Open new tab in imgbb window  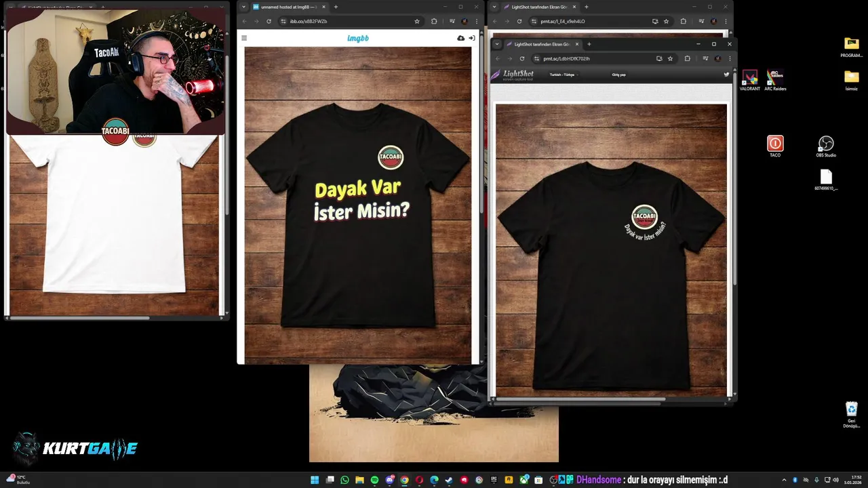(x=336, y=7)
